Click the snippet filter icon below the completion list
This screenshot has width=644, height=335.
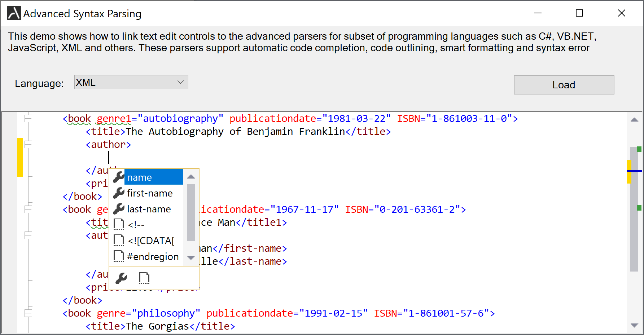(x=144, y=278)
